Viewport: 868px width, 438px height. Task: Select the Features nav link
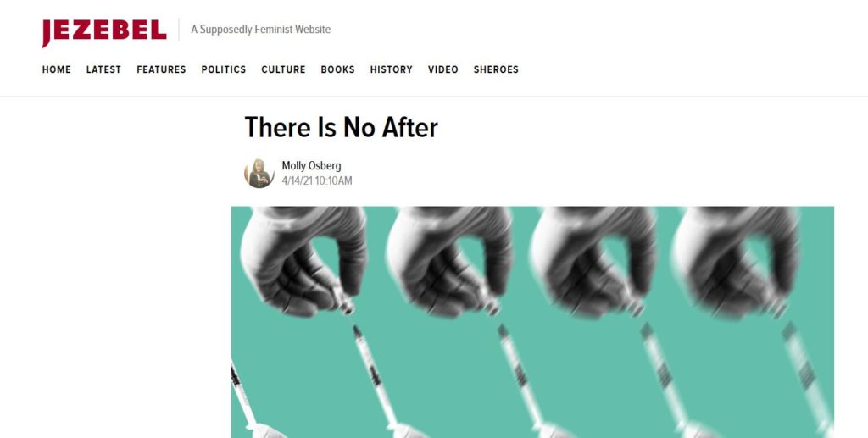[x=161, y=69]
